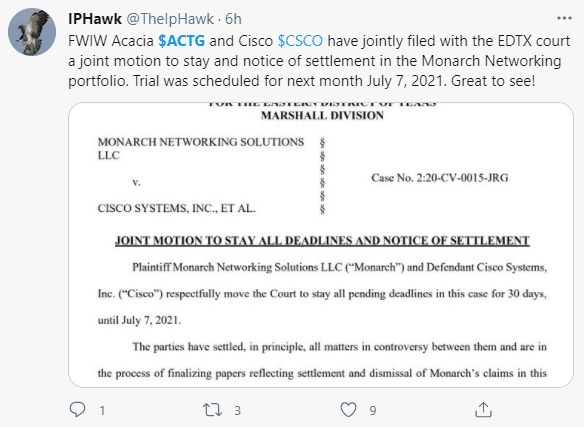Open IPHawk's hawk profile avatar
This screenshot has width=584, height=427.
(x=32, y=32)
